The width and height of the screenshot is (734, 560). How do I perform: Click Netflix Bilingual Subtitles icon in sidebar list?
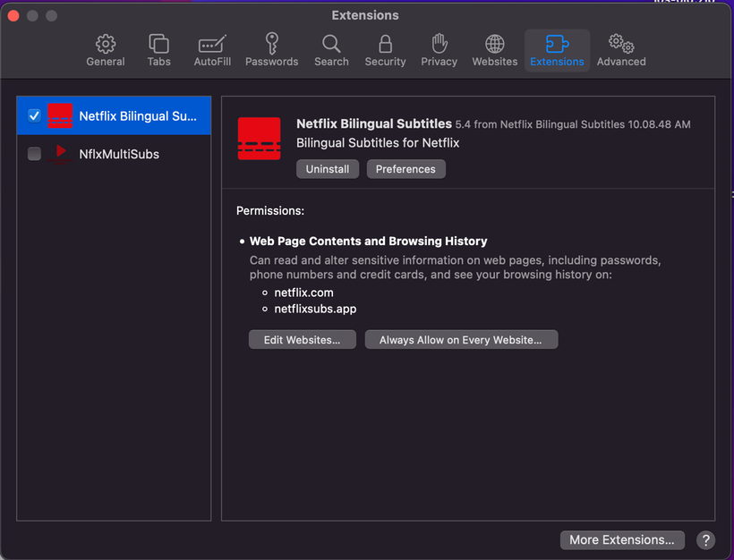(60, 115)
